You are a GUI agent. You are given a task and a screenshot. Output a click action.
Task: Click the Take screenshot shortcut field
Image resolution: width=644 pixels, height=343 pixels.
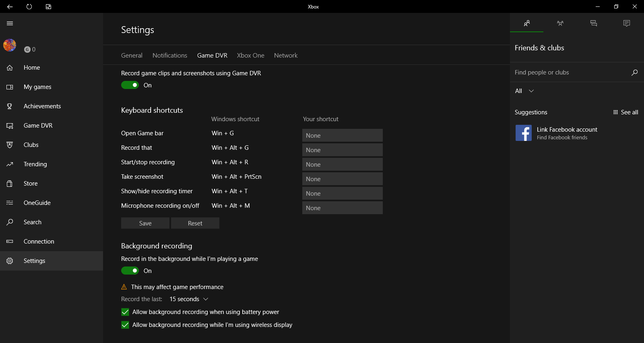coord(343,179)
